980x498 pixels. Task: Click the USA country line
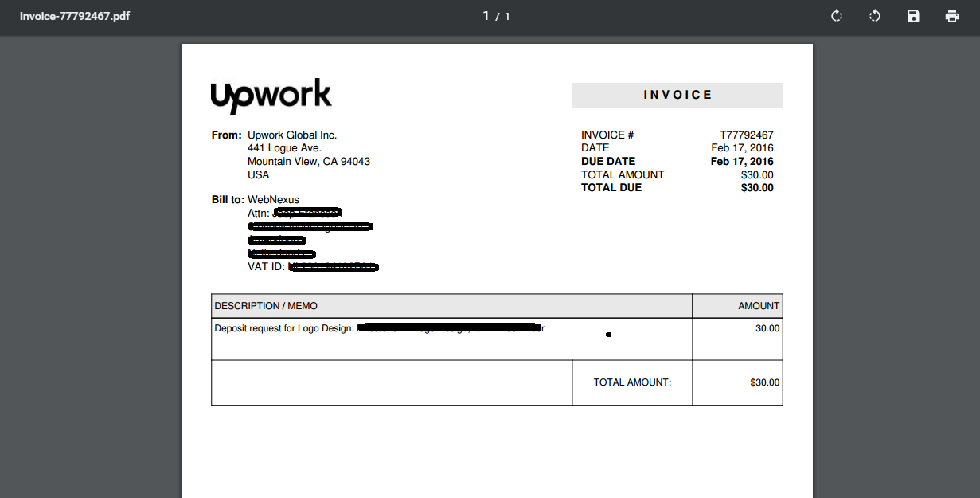tap(259, 174)
